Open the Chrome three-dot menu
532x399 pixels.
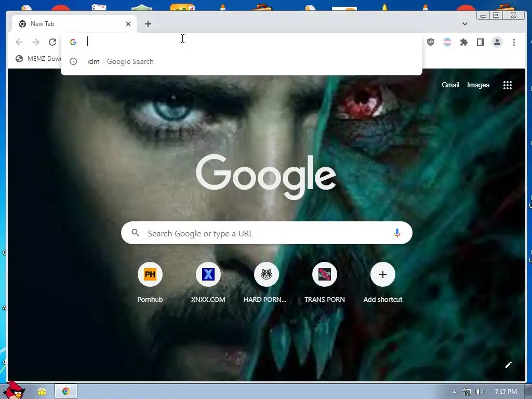pyautogui.click(x=514, y=42)
